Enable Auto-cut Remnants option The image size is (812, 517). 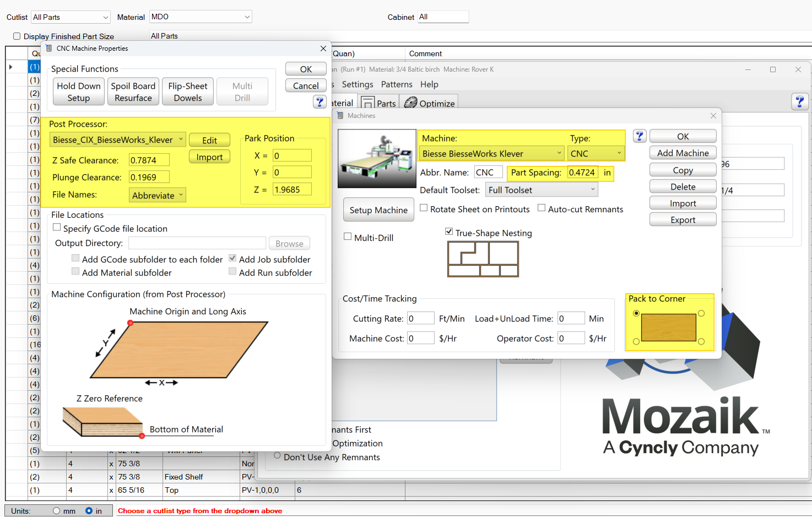542,208
